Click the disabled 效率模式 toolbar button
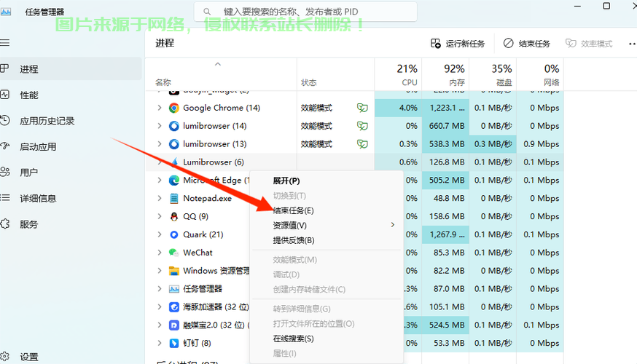 pyautogui.click(x=589, y=44)
